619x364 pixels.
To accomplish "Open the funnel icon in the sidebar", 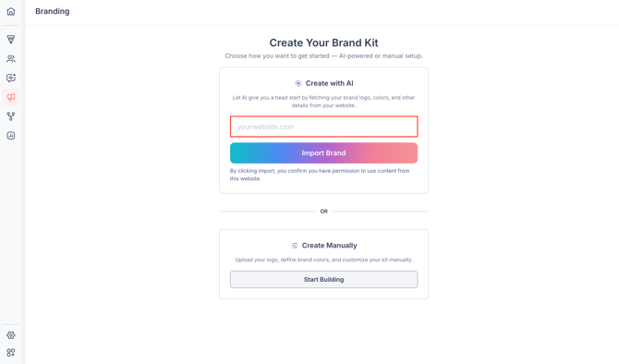I will (11, 39).
